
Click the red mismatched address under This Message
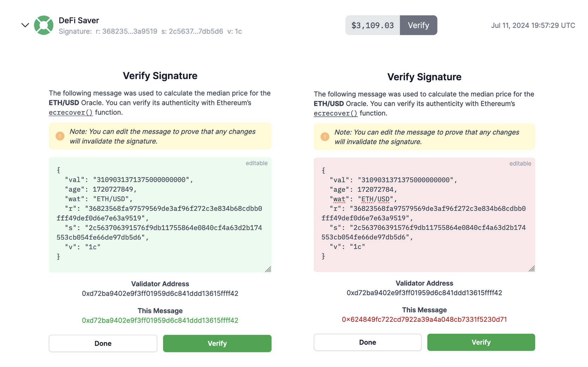tap(424, 319)
